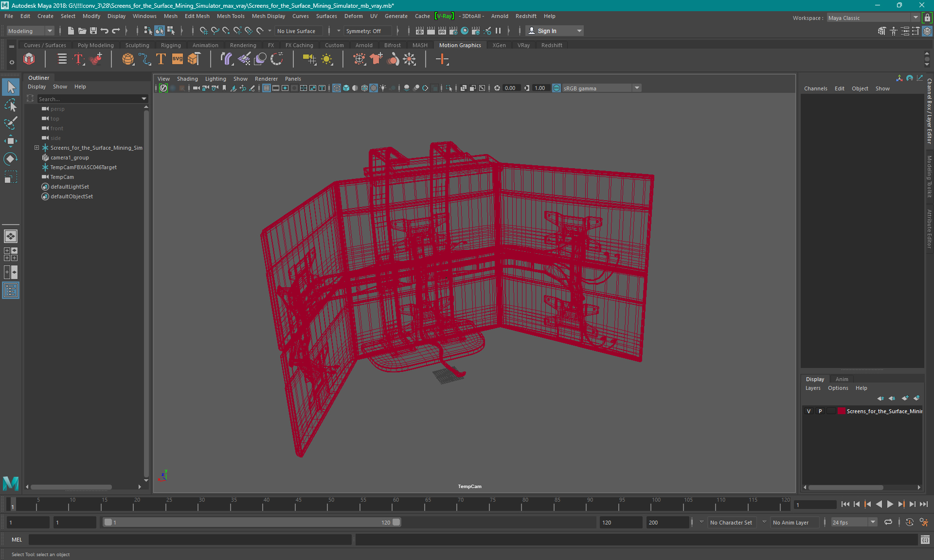Click the orange plus locator shelf icon

pyautogui.click(x=442, y=59)
